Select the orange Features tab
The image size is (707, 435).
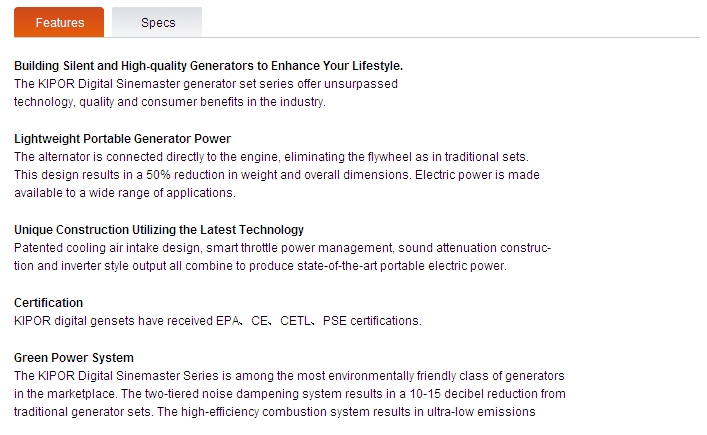59,22
